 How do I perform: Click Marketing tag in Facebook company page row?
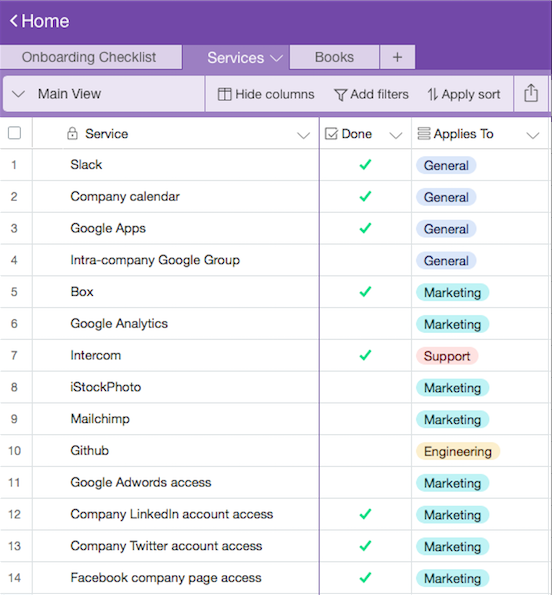(x=453, y=578)
